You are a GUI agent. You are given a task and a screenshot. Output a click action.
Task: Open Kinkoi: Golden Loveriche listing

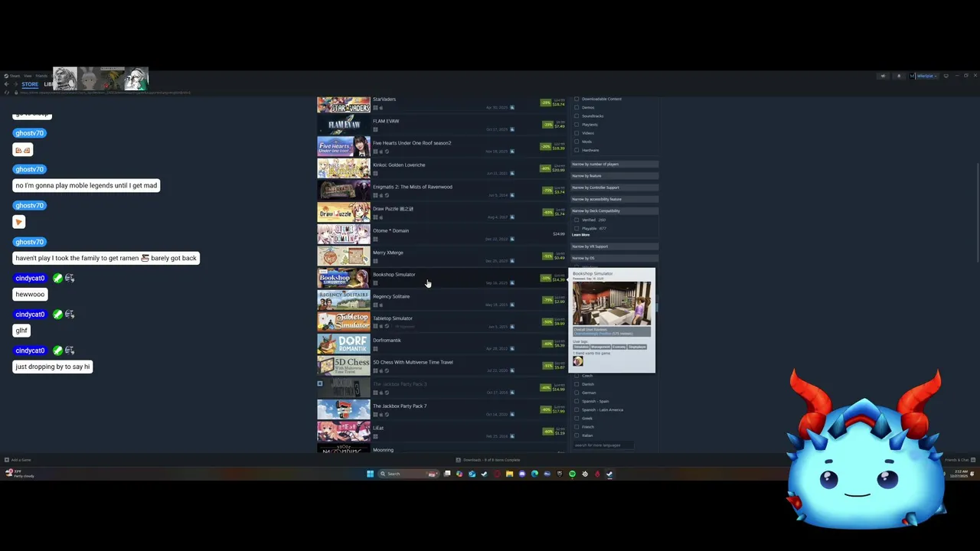click(x=443, y=168)
